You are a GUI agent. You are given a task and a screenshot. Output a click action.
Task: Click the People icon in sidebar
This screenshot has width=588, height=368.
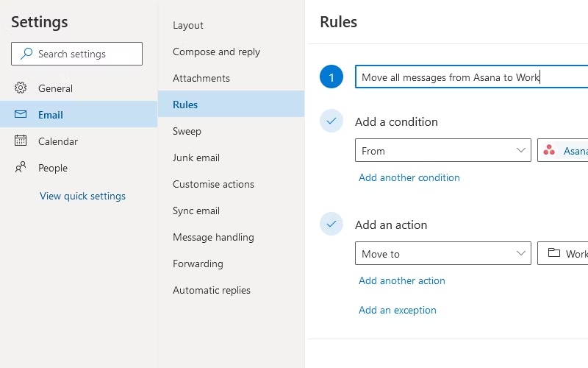pyautogui.click(x=21, y=168)
